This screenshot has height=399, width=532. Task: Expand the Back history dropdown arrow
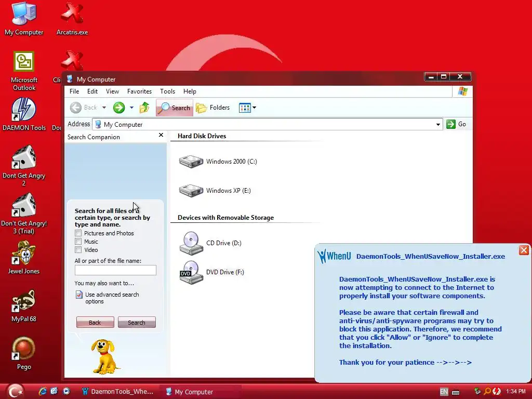(104, 108)
